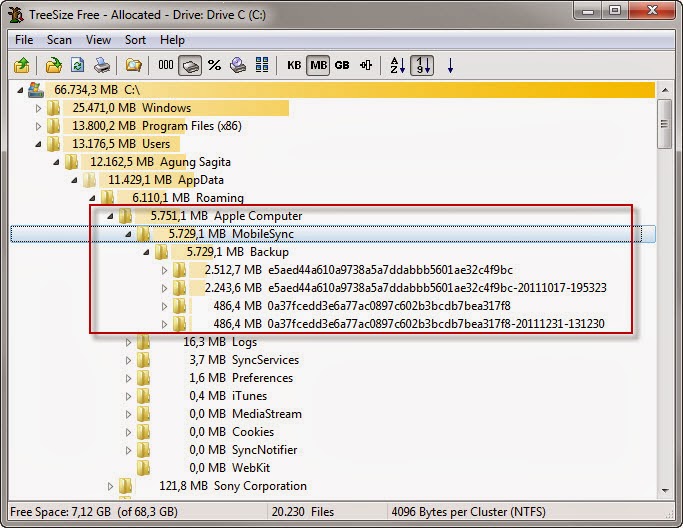Toggle allocated space display mode
The image size is (683, 528).
pyautogui.click(x=190, y=66)
